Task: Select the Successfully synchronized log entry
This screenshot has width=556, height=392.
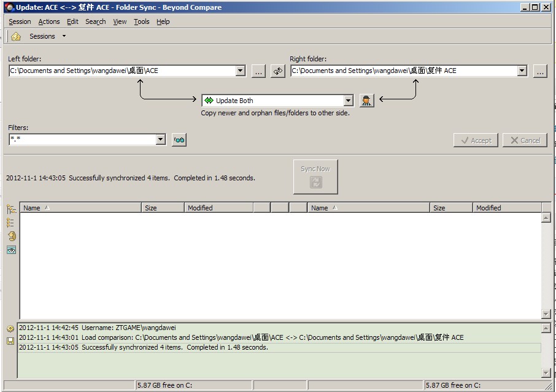Action: point(279,347)
